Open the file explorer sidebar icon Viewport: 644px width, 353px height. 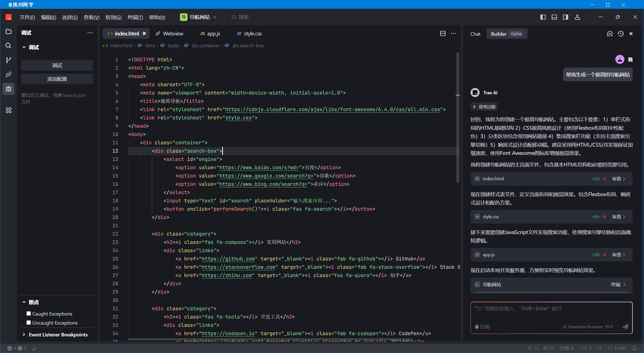9,31
